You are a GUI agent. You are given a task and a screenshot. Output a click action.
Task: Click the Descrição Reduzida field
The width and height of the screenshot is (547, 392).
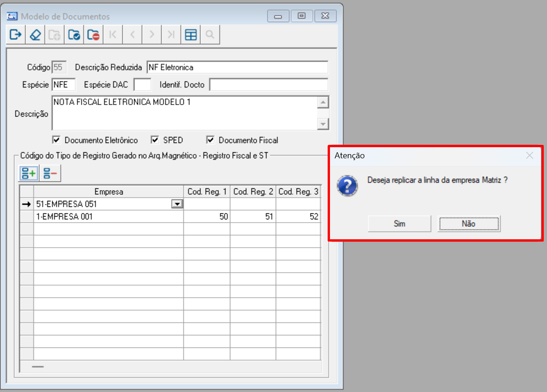[x=237, y=67]
